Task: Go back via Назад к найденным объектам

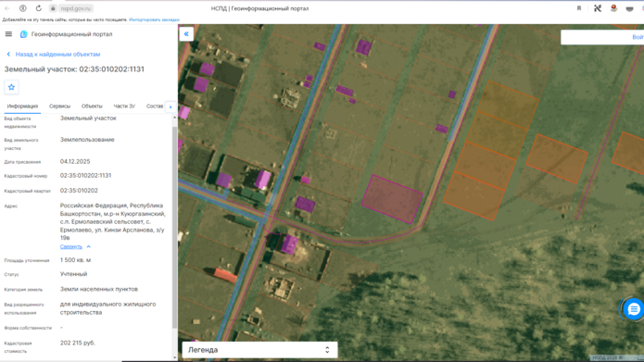Action: (57, 55)
